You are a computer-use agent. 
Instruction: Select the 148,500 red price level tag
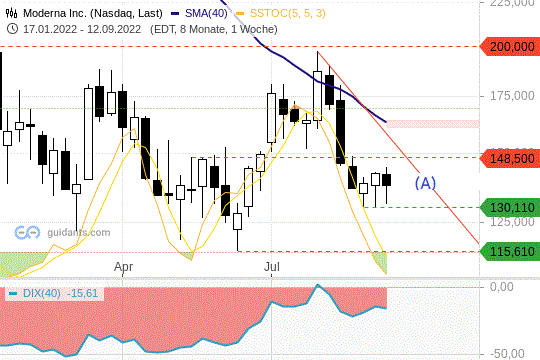[510, 158]
